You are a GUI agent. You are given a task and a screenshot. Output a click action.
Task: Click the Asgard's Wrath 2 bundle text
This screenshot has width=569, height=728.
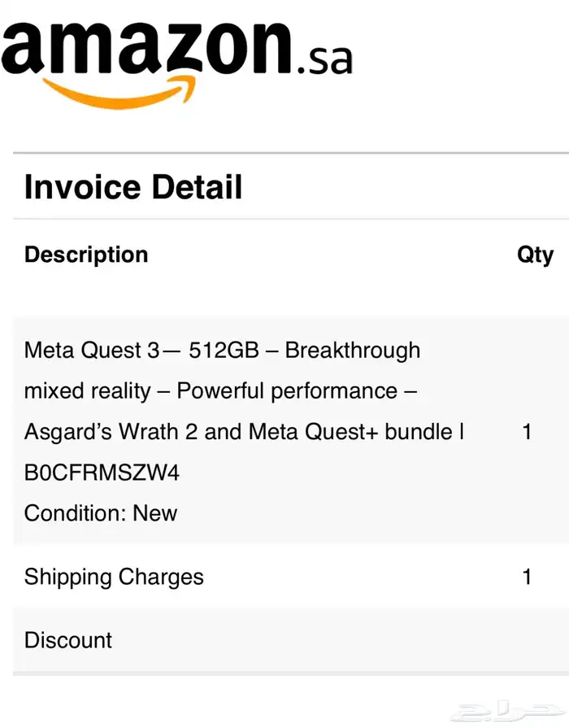click(x=244, y=432)
